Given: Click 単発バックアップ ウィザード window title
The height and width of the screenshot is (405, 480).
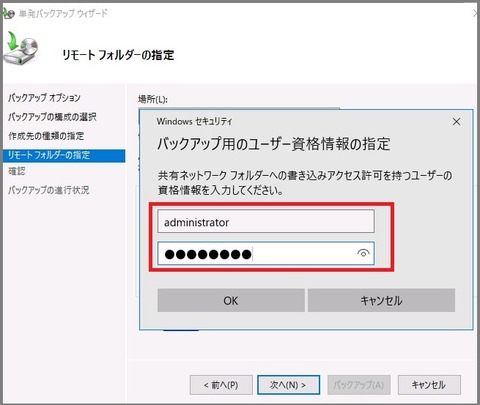Looking at the screenshot, I should point(63,14).
